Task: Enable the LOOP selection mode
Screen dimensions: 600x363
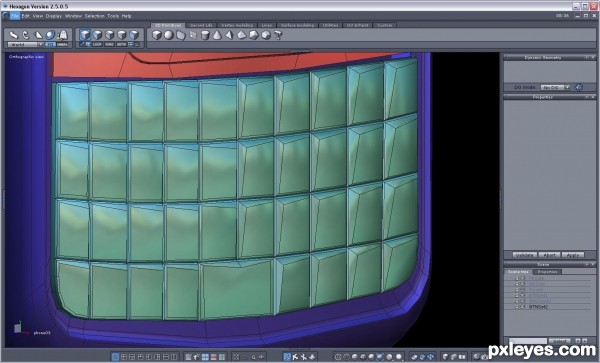Action: 97,44
